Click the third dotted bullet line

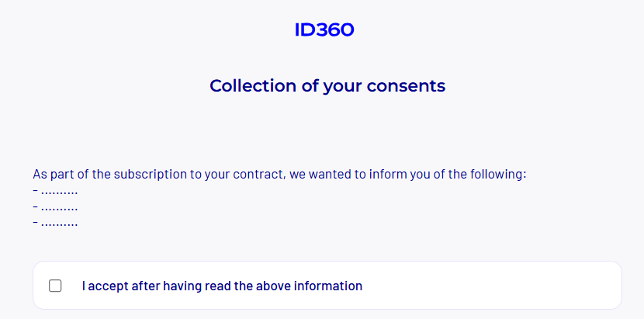tap(56, 224)
